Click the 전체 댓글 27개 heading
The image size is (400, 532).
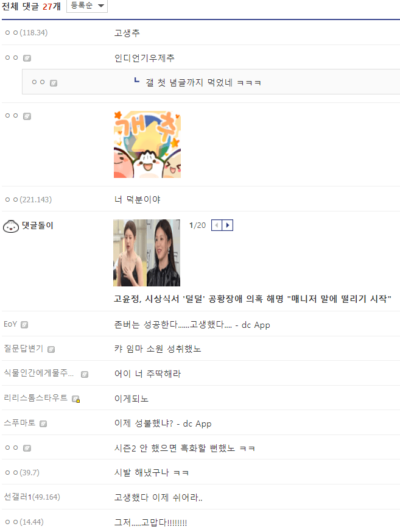point(31,6)
